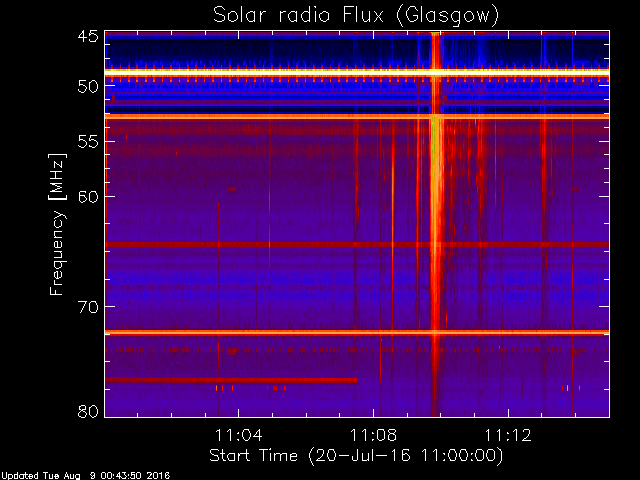Click the frequency tick label '70'
Image resolution: width=640 pixels, height=480 pixels.
pos(88,307)
